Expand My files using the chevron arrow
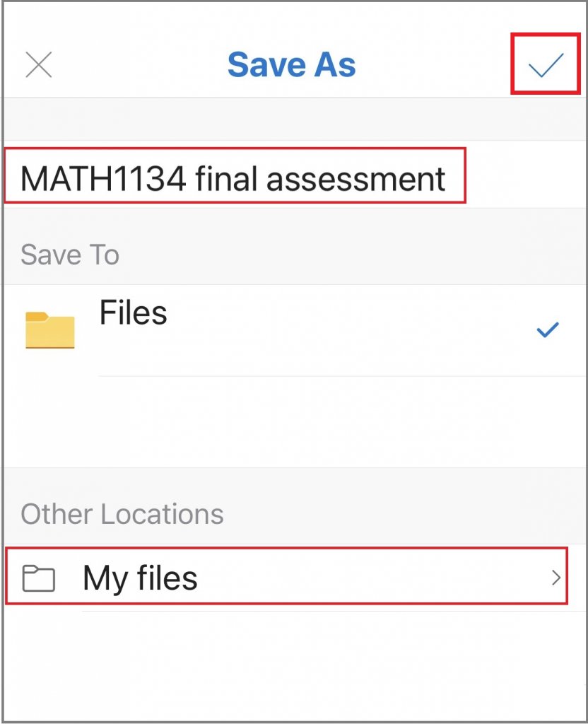Viewport: 588px width, 724px height. tap(556, 578)
